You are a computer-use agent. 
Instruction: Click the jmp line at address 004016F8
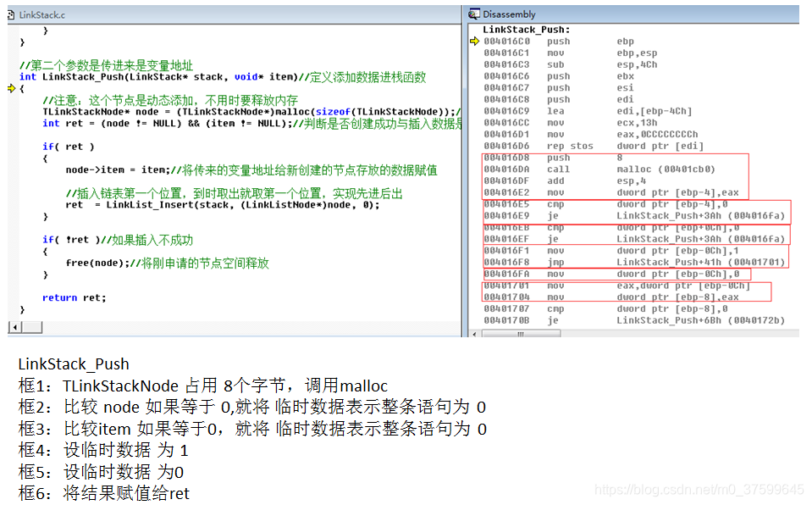634,263
